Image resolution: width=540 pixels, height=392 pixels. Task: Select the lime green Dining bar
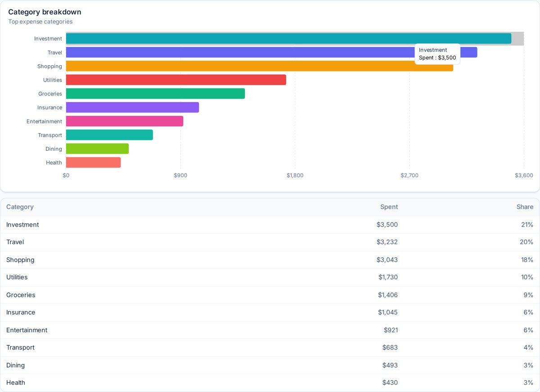97,149
